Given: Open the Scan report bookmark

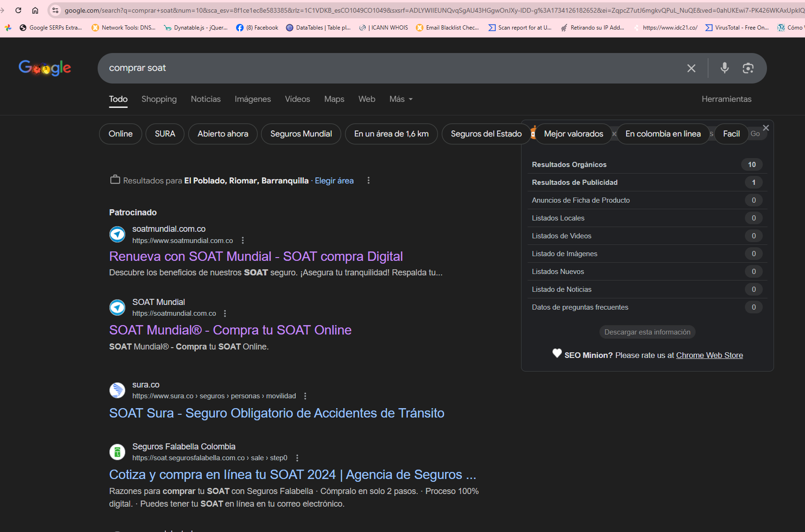Looking at the screenshot, I should click(520, 28).
